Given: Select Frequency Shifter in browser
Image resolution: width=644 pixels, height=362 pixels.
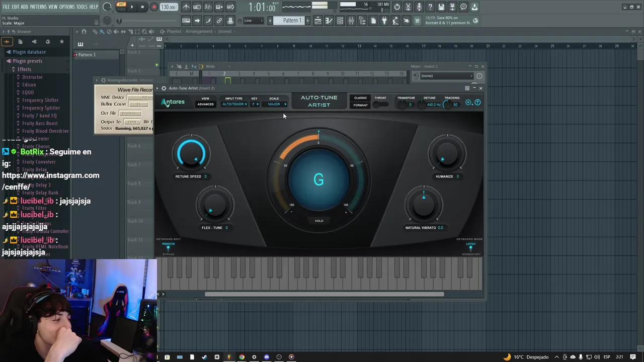Looking at the screenshot, I should pos(40,100).
